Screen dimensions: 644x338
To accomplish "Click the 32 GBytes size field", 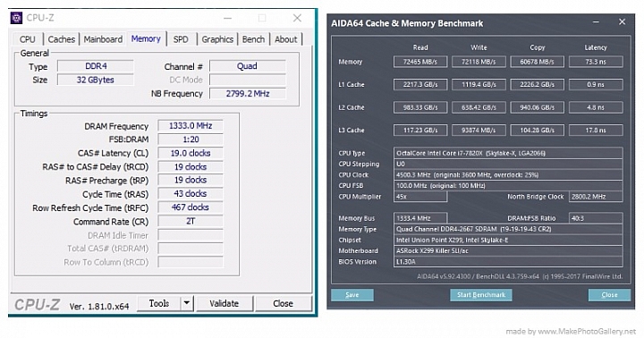I will pos(96,80).
